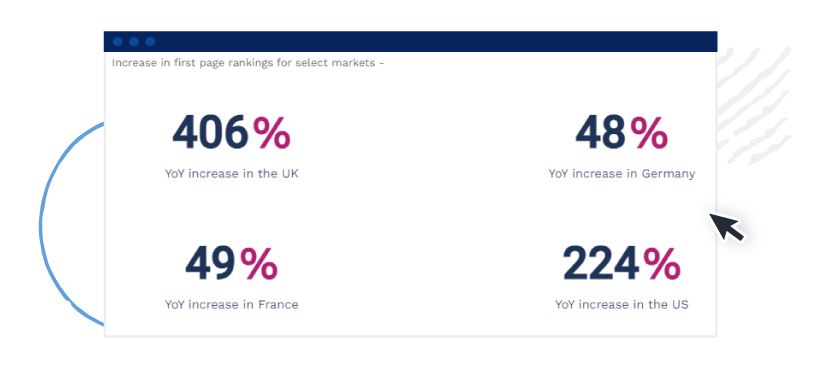Click the middle dot in the navy title bar

click(134, 42)
